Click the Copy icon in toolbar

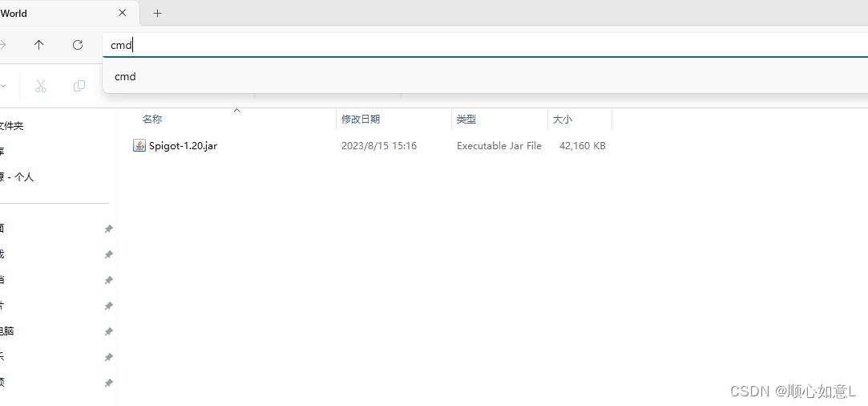79,86
